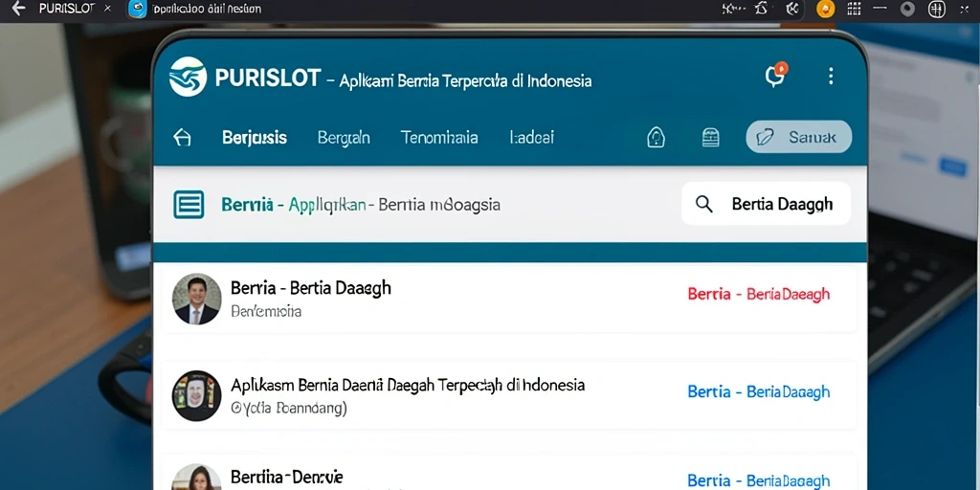Click the blue link in Aplikasm Bernia row

759,391
